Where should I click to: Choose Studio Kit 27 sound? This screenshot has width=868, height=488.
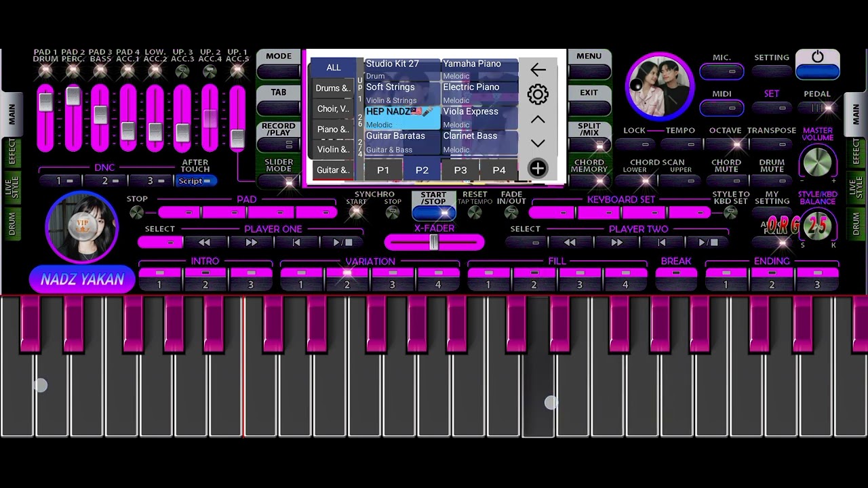[x=403, y=70]
